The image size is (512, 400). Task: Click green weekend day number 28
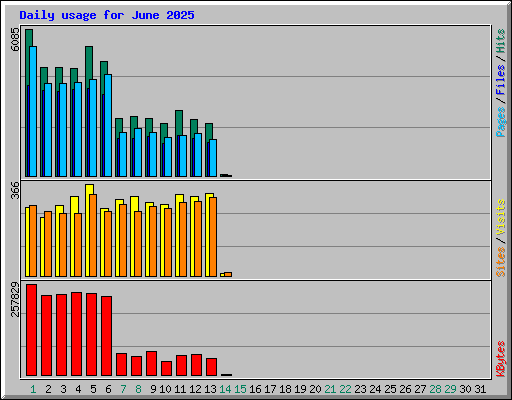435,389
